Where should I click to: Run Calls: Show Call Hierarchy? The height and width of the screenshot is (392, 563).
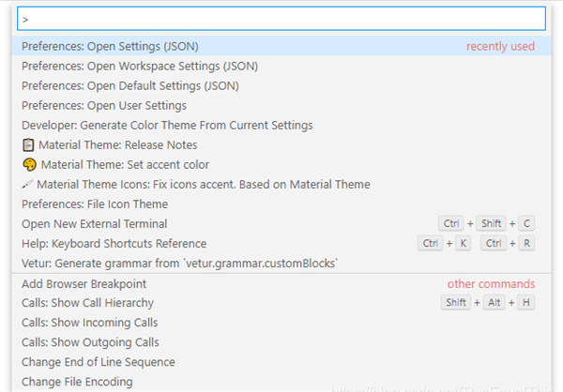(87, 303)
